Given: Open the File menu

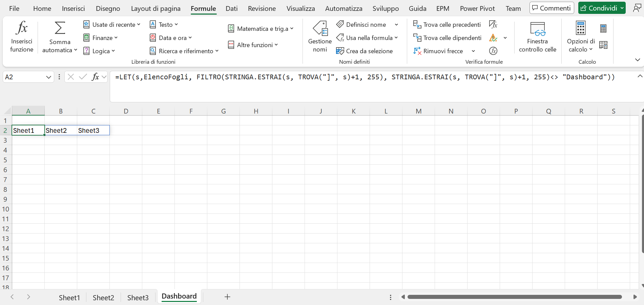Looking at the screenshot, I should pyautogui.click(x=14, y=8).
